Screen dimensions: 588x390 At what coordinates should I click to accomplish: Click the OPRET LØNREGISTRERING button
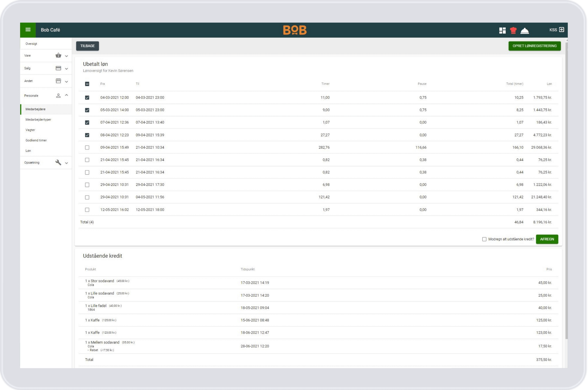(x=534, y=46)
